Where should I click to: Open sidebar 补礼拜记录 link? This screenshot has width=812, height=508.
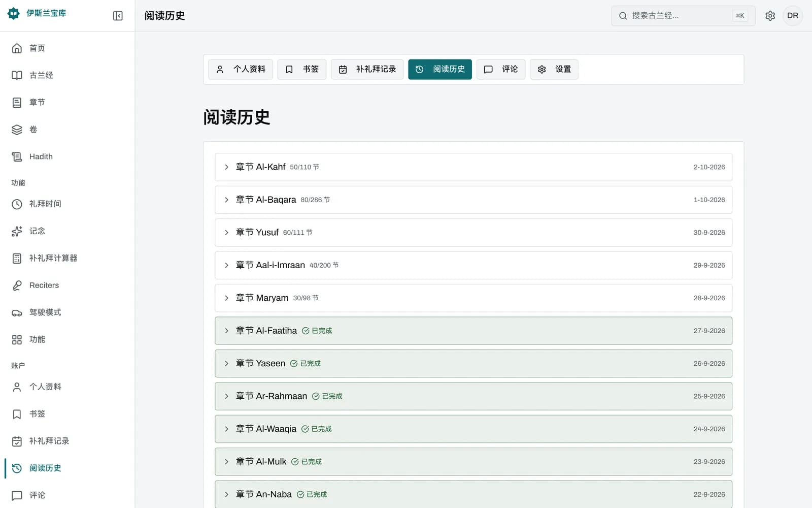[x=67, y=441]
